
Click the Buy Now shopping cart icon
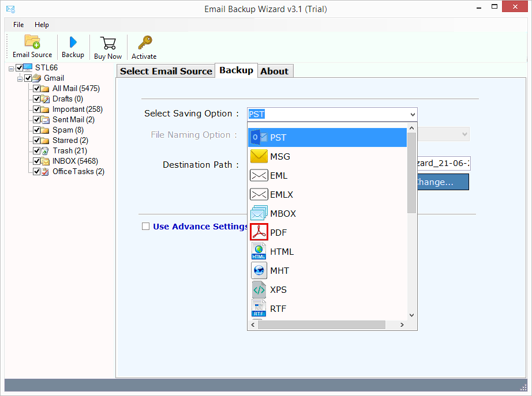tap(108, 43)
